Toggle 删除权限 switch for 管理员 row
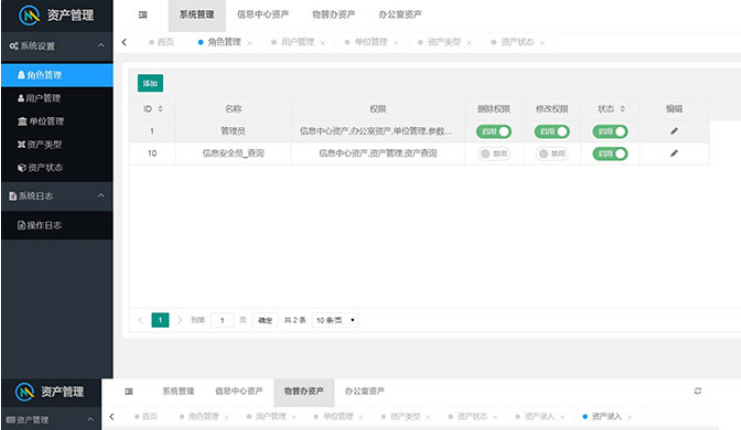Viewport: 741px width, 430px height. [494, 131]
